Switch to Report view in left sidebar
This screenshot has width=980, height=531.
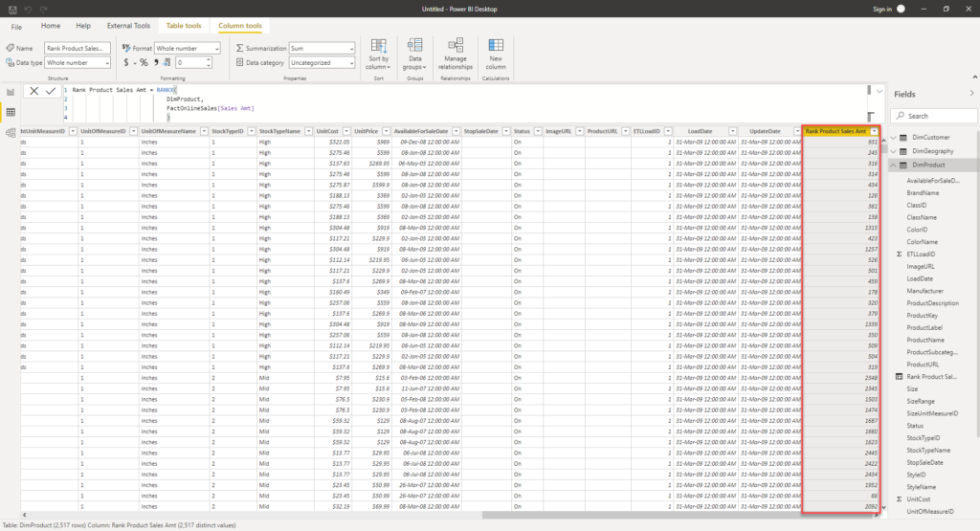[10, 92]
